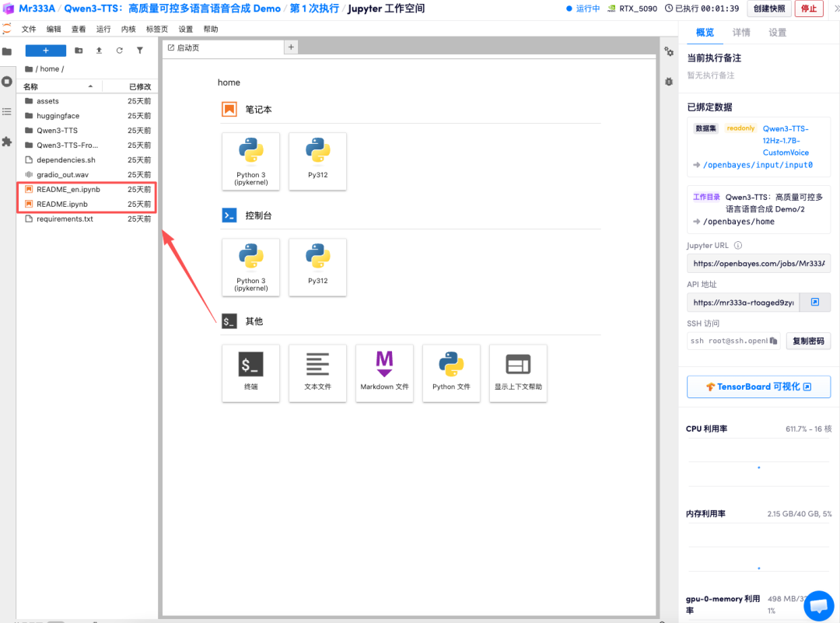Image resolution: width=840 pixels, height=623 pixels.
Task: Click the 创建快照 button
Action: point(769,9)
